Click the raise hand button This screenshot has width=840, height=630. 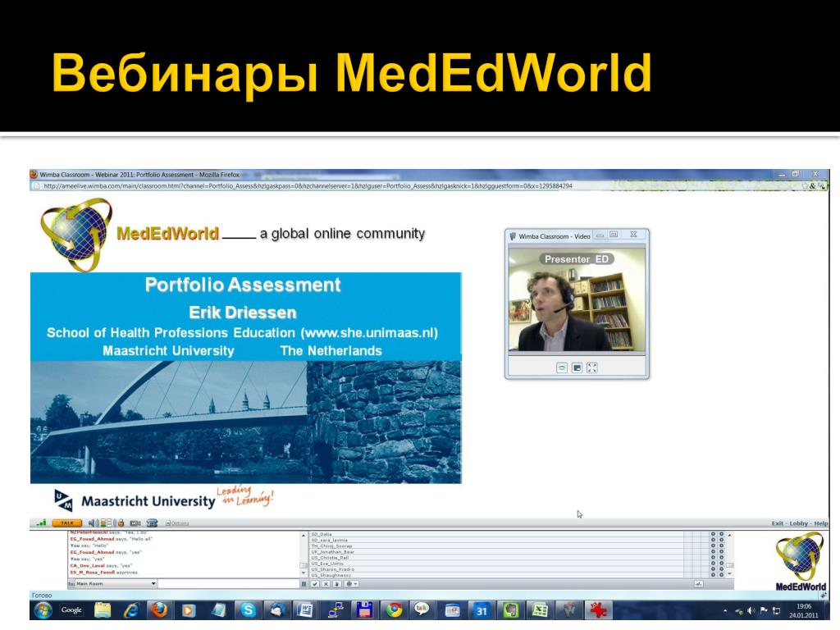click(x=337, y=584)
